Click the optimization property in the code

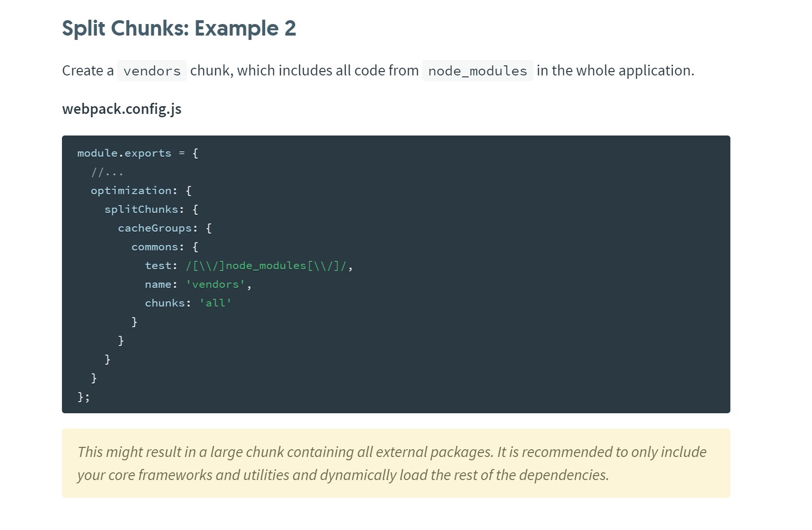pyautogui.click(x=133, y=190)
